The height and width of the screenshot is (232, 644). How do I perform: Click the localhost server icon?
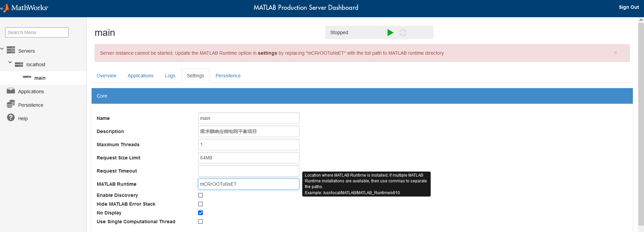click(19, 65)
